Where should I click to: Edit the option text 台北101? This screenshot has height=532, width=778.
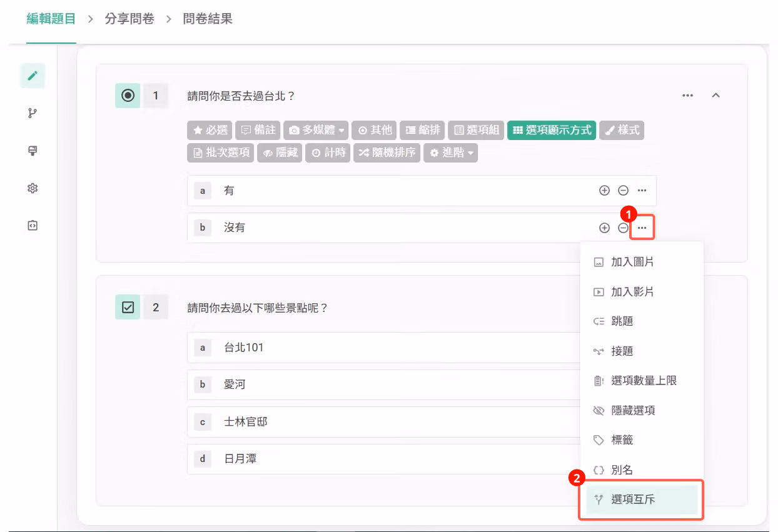[244, 348]
